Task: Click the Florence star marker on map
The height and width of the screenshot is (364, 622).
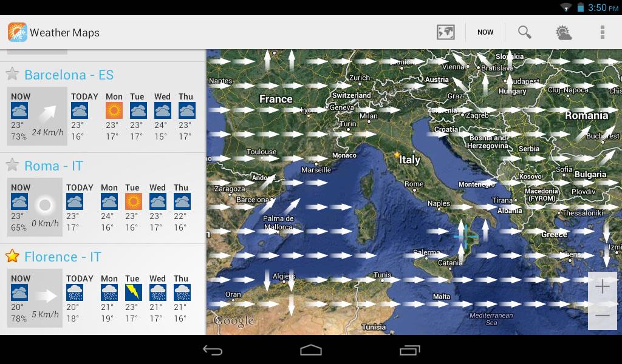Action: point(396,155)
